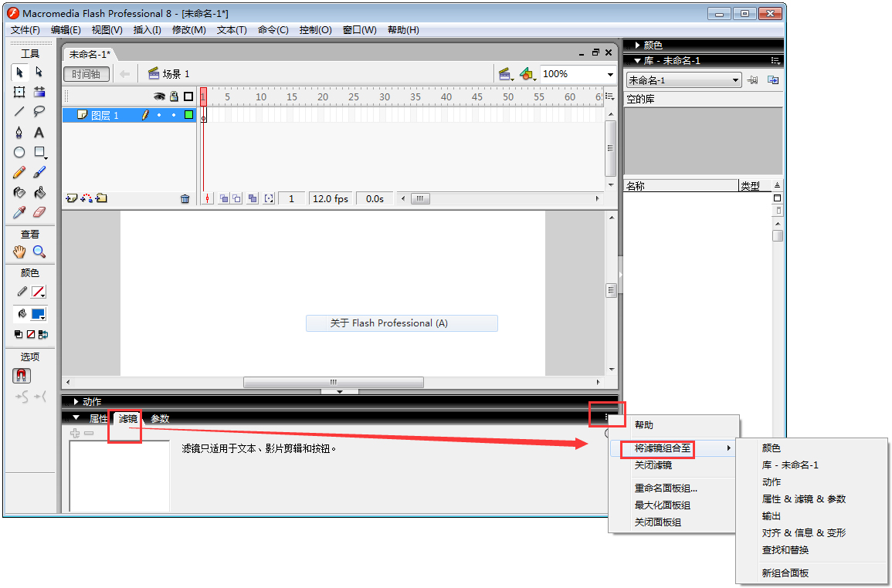This screenshot has height=588, width=892.
Task: Click the stroke color swatch
Action: (x=38, y=292)
